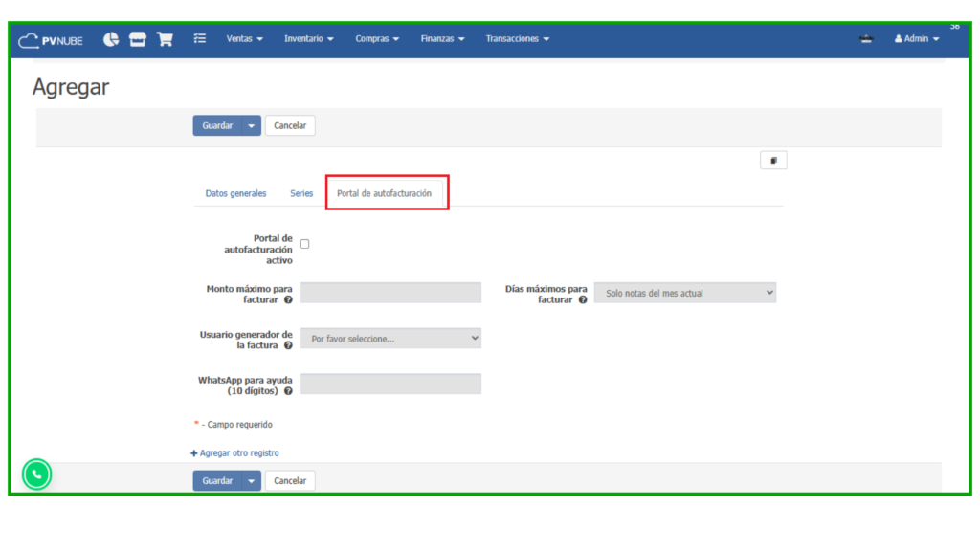Open the Series tab
The image size is (980, 551).
coord(301,192)
